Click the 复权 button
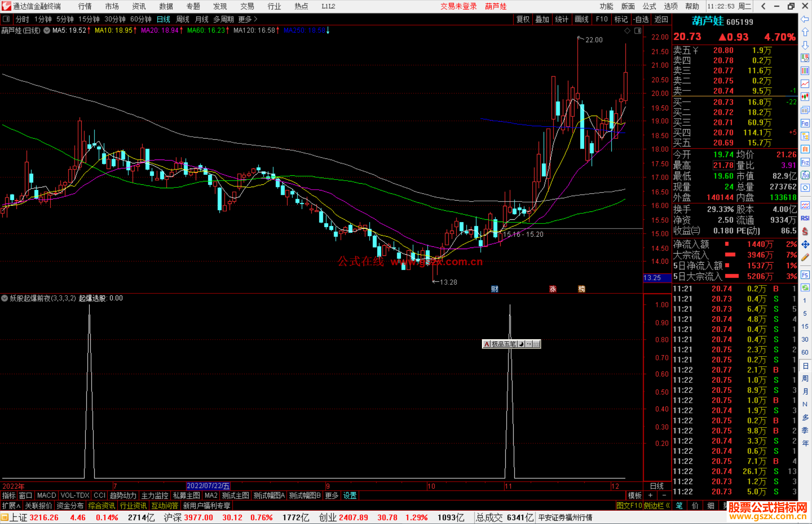 coord(523,19)
